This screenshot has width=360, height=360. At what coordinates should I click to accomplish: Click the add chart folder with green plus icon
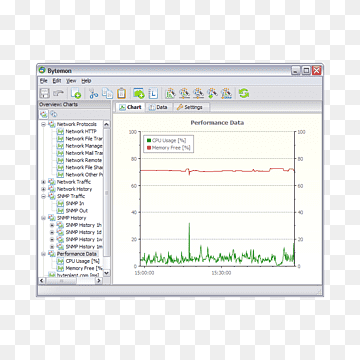139,93
